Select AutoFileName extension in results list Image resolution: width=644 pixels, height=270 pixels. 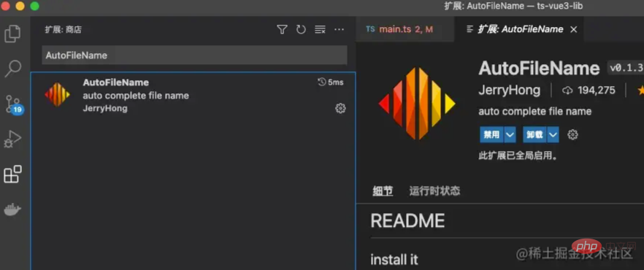point(193,95)
